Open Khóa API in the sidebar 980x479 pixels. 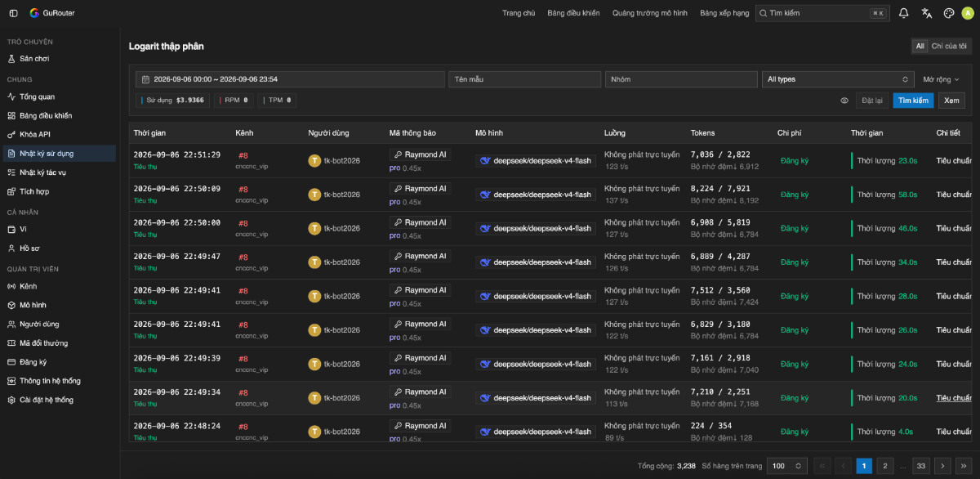[58, 134]
